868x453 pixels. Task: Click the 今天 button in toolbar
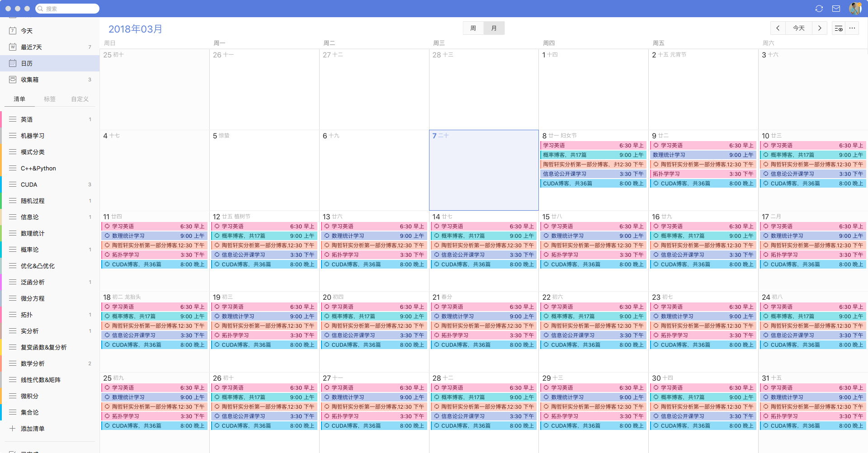click(798, 28)
